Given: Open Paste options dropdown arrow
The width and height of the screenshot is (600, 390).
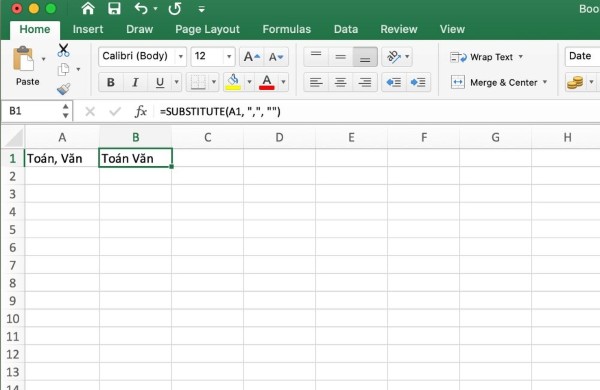Looking at the screenshot, I should (43, 59).
